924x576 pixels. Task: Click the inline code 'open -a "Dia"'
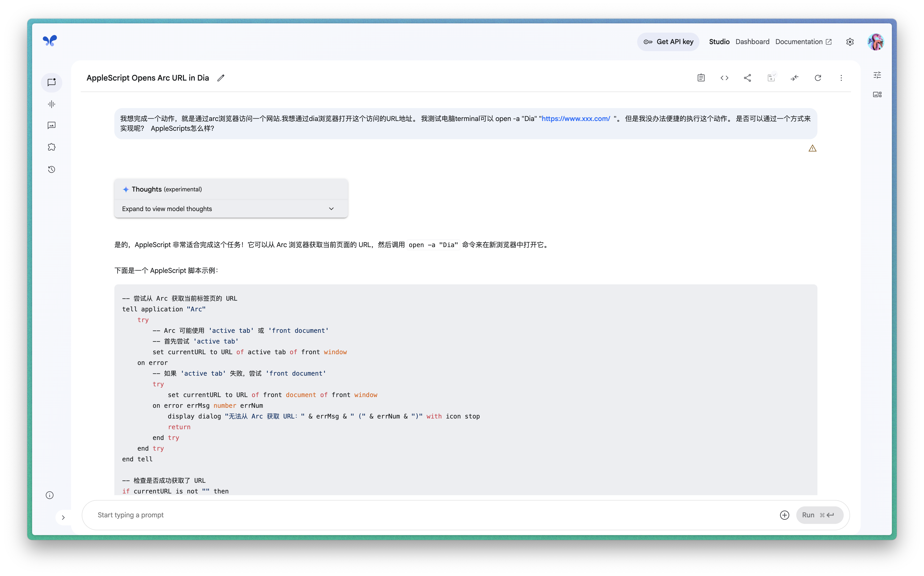tap(433, 245)
